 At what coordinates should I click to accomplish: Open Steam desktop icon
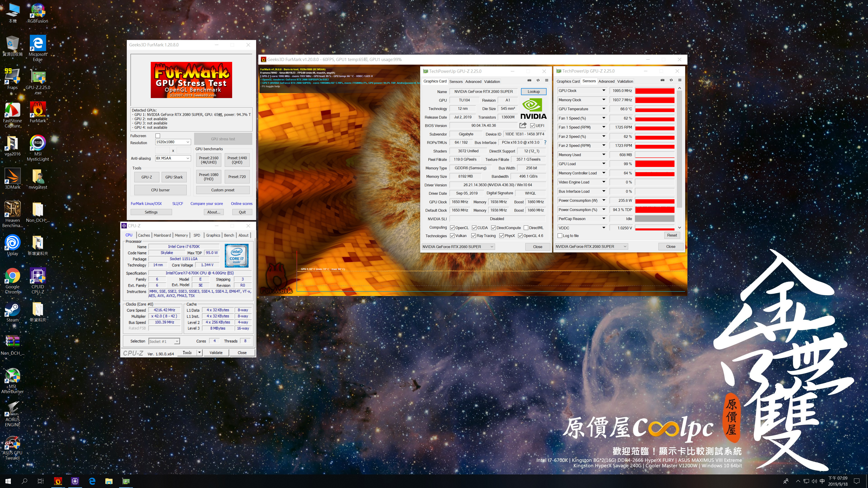point(12,312)
